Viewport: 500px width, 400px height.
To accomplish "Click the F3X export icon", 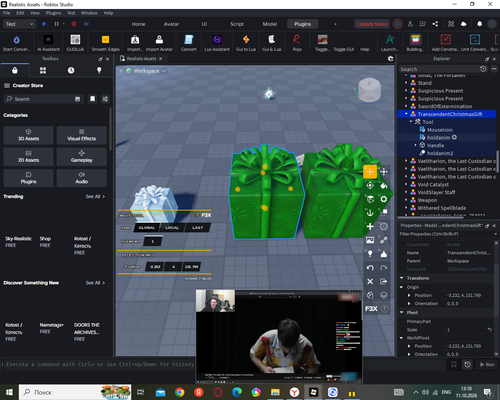I will click(x=384, y=281).
